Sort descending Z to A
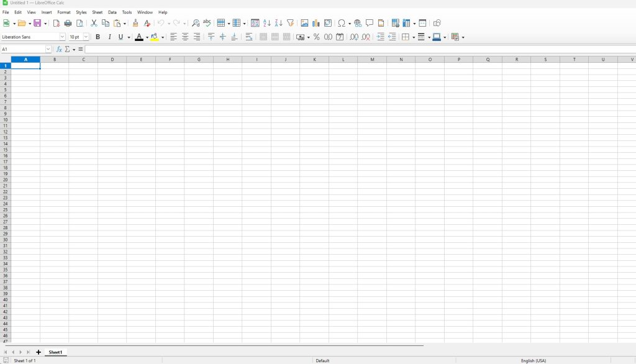 click(x=279, y=23)
